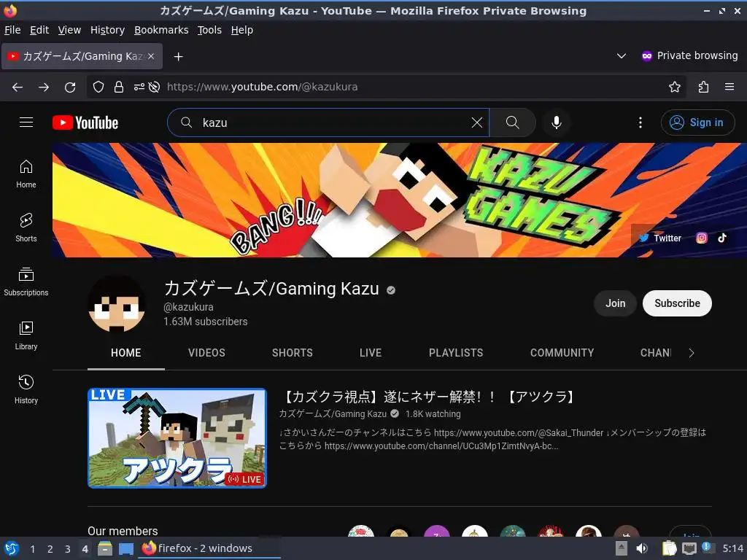Click the YouTube logo

[x=85, y=122]
